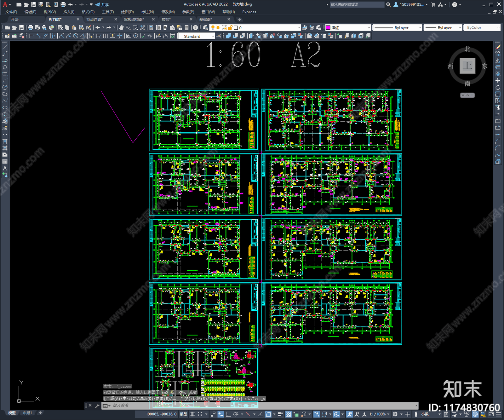Click the white layer color swatch beside 0
This screenshot has width=504, height=420.
click(236, 28)
